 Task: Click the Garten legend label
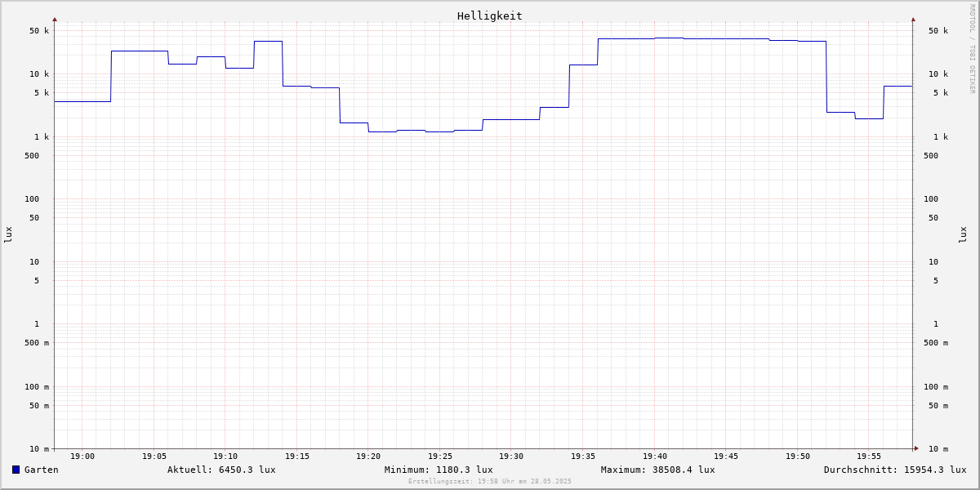pyautogui.click(x=42, y=470)
